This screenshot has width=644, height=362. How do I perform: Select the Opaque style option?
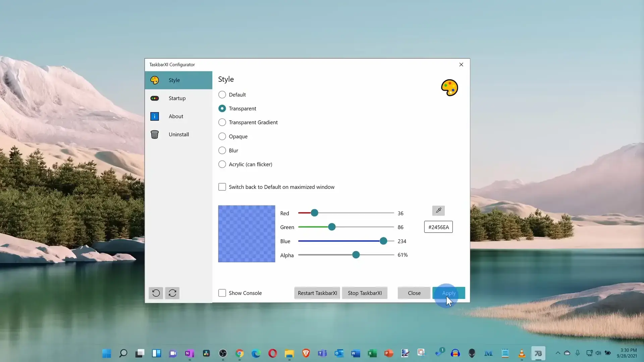coord(222,136)
